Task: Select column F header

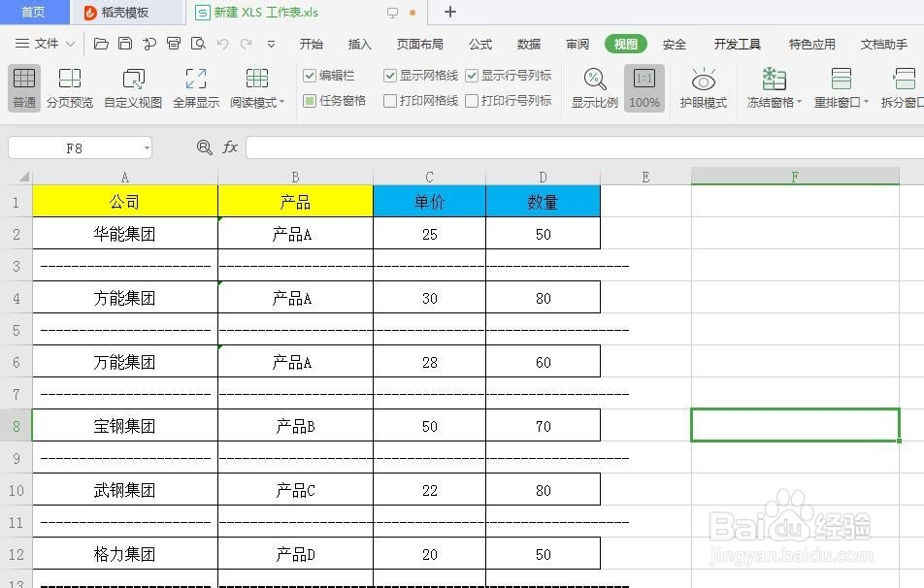Action: click(x=795, y=177)
